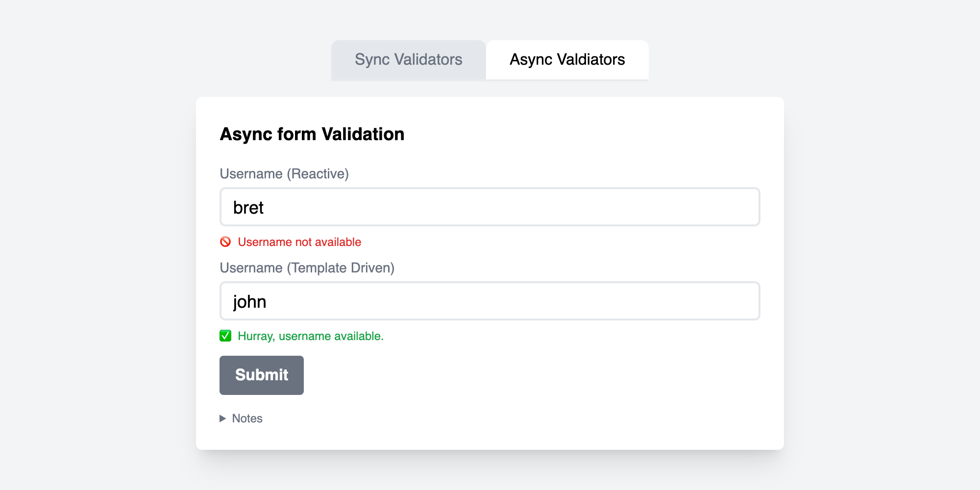Image resolution: width=980 pixels, height=490 pixels.
Task: Click the 'Hurray, username available' link text
Action: tap(310, 336)
